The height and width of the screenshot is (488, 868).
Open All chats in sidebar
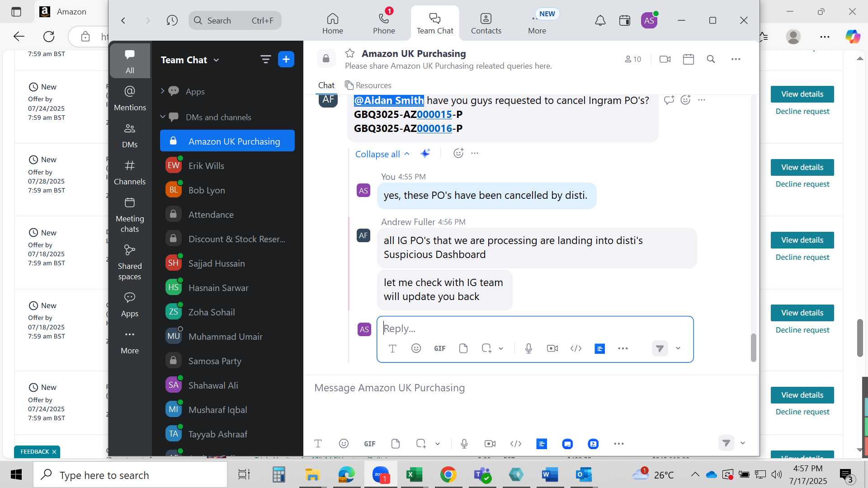coord(130,61)
